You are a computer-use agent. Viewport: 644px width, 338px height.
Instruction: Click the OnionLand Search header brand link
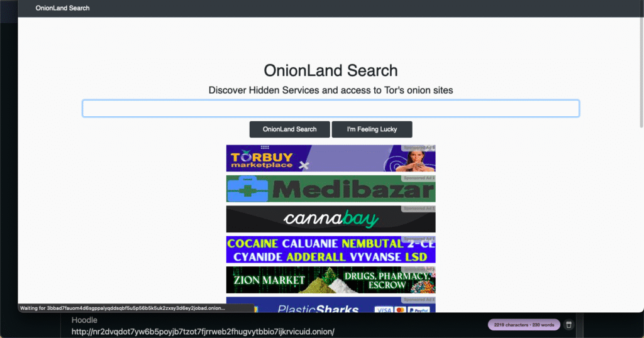[62, 8]
